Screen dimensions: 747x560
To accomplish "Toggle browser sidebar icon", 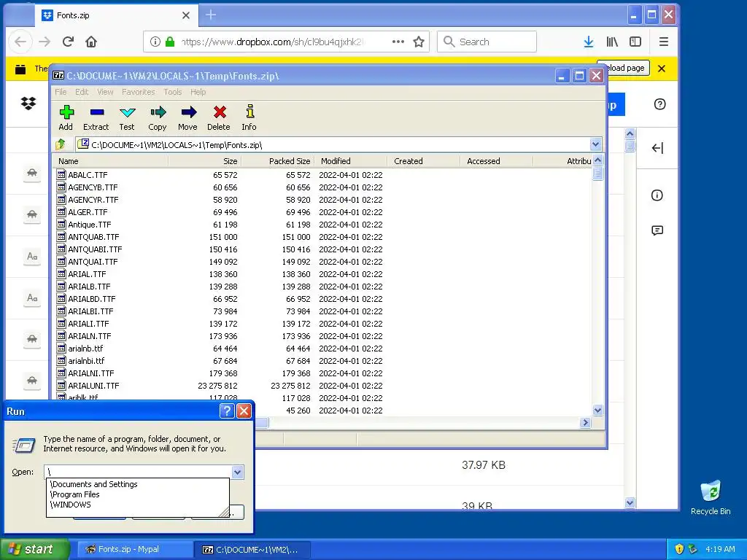I will (635, 42).
